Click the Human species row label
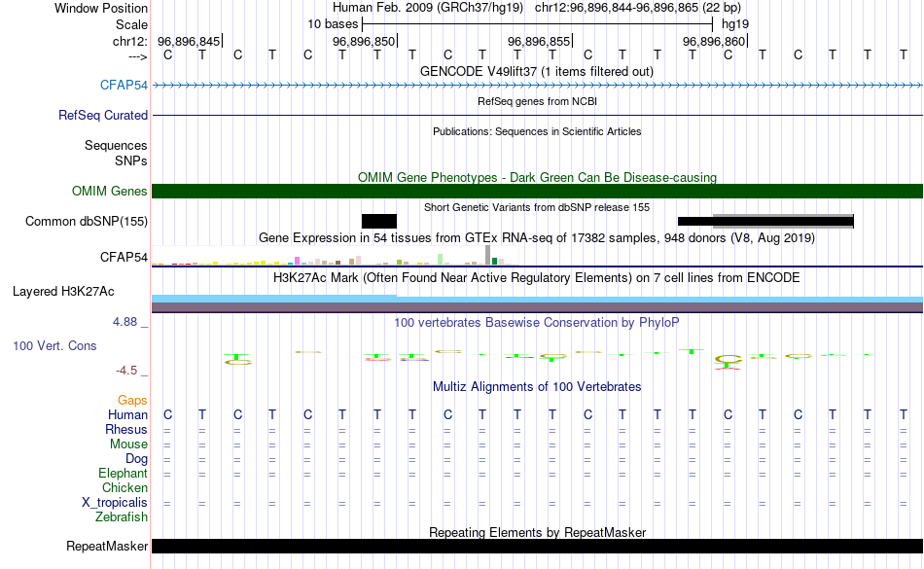Image resolution: width=924 pixels, height=569 pixels. pyautogui.click(x=127, y=414)
